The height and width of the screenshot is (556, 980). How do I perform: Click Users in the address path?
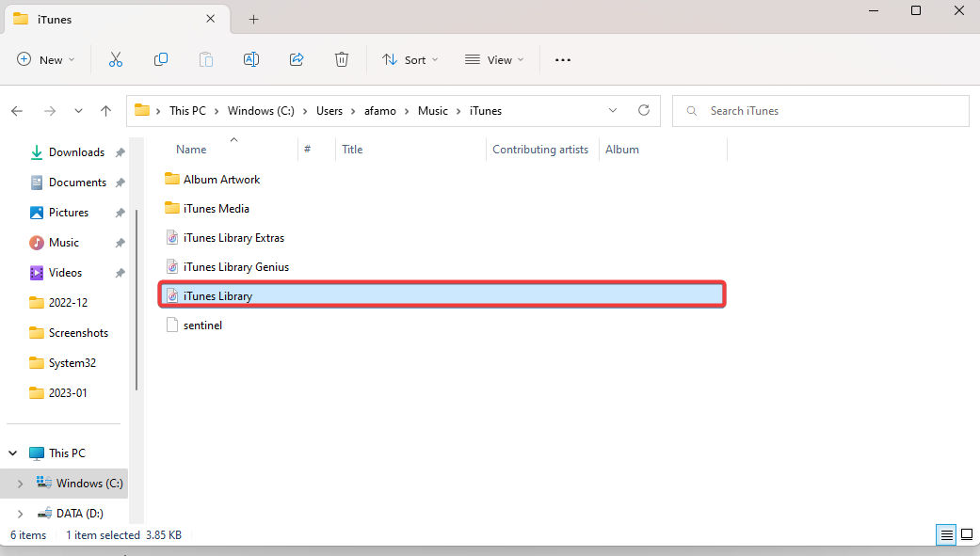[x=329, y=111]
